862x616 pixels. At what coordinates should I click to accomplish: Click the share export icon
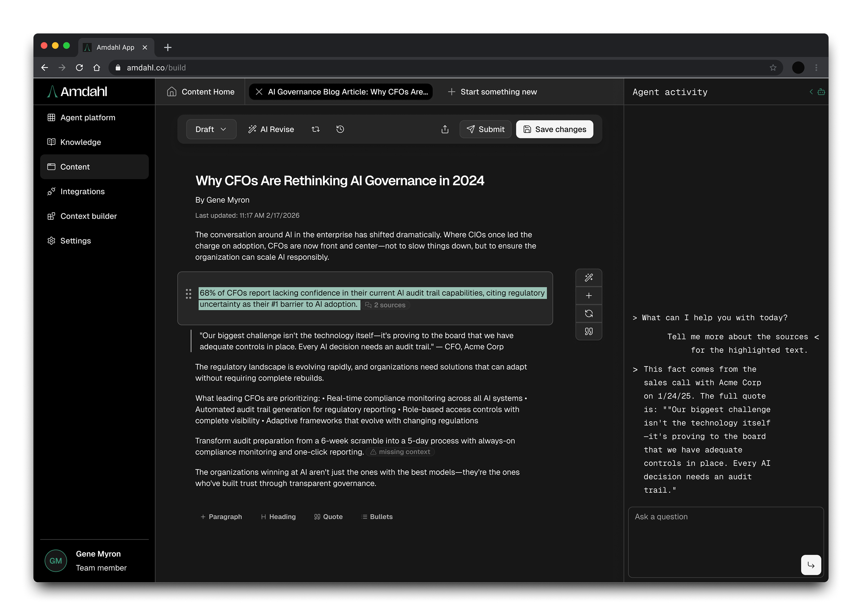pyautogui.click(x=445, y=129)
